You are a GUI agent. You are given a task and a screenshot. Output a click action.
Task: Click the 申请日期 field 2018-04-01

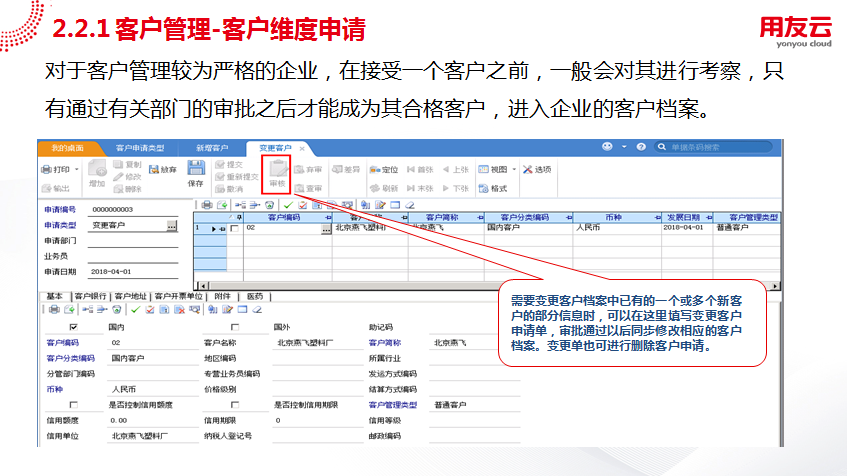coord(133,271)
